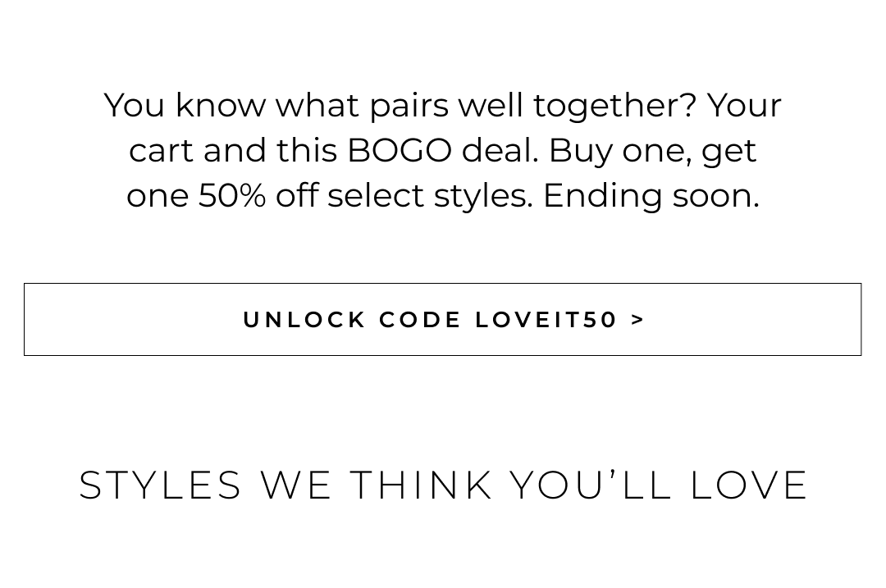Click the UNLOCK CODE LOVEIT50 button

point(442,319)
